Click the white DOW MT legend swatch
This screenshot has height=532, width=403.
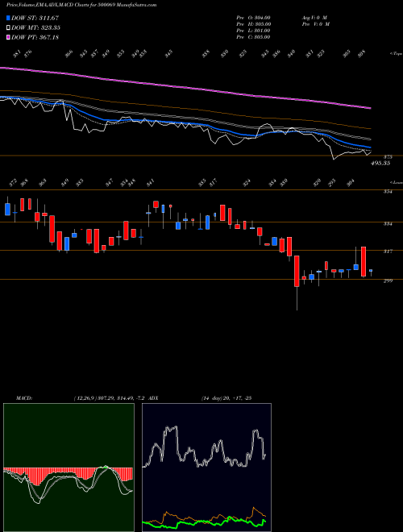tap(8, 28)
